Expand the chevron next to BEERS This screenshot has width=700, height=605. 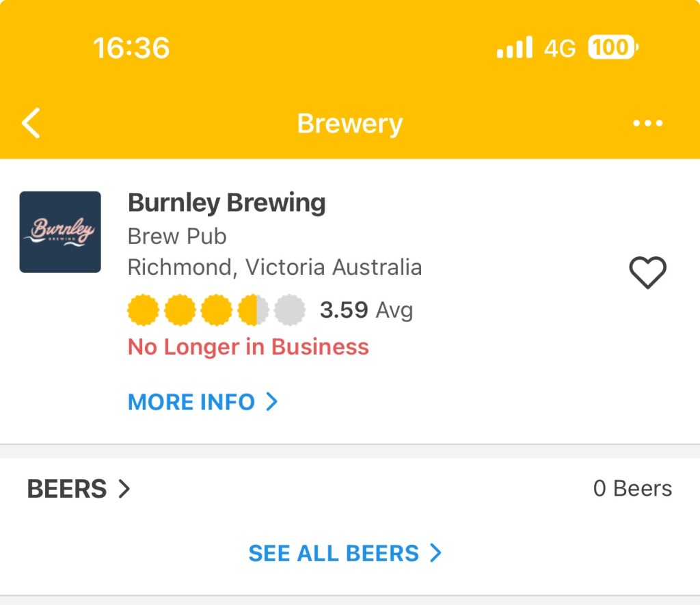124,489
